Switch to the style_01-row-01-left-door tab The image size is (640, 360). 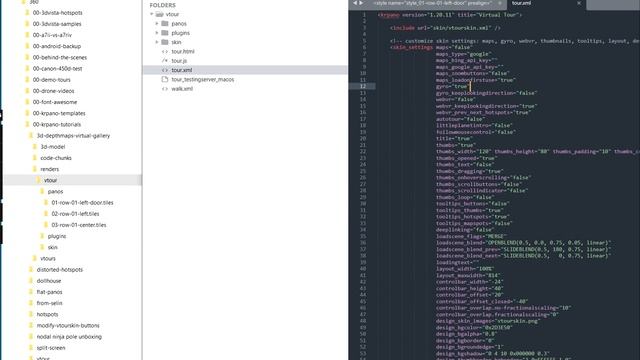(x=432, y=3)
